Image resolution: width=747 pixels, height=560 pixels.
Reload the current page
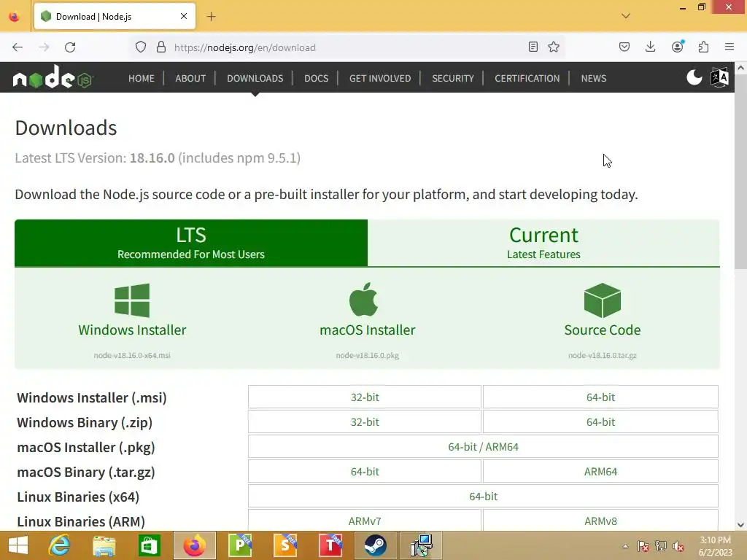point(70,47)
